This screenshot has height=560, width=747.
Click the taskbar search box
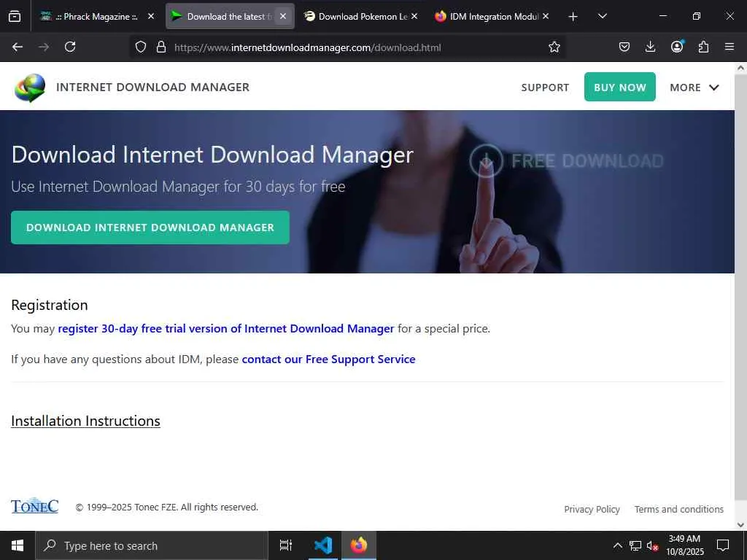pos(152,545)
